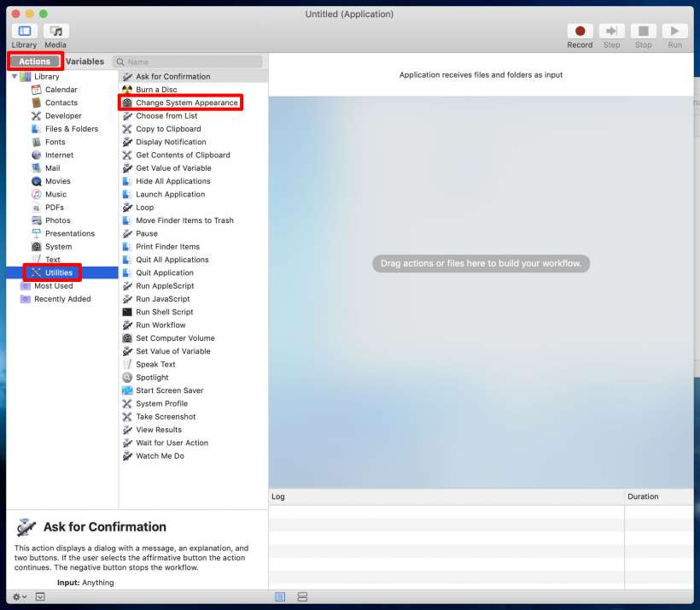Select the Wait for User Action item
The width and height of the screenshot is (700, 610).
point(172,443)
